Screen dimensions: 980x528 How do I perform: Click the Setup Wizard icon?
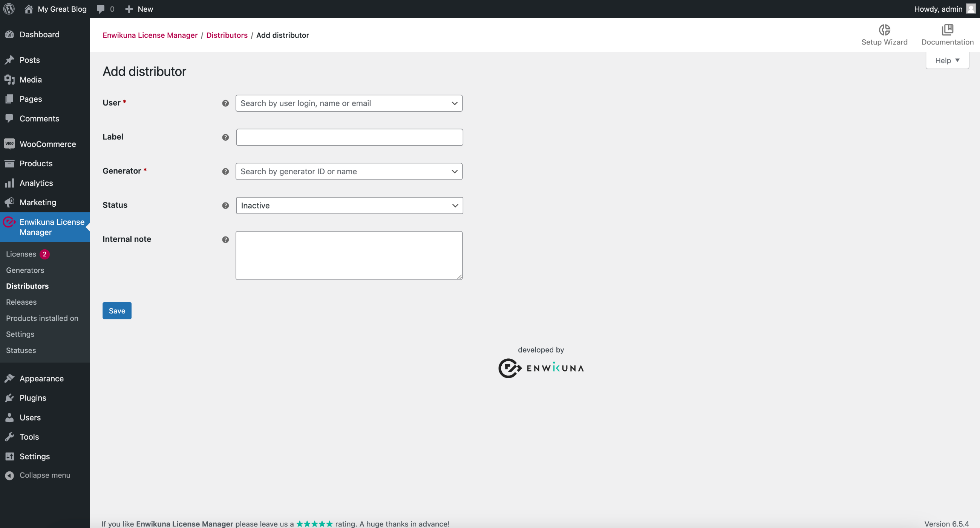coord(885,29)
